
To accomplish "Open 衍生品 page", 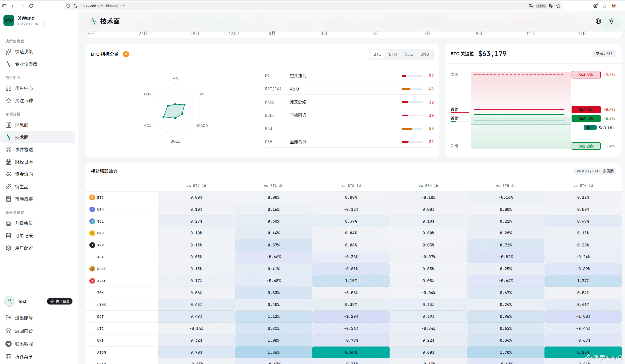I will point(38,187).
